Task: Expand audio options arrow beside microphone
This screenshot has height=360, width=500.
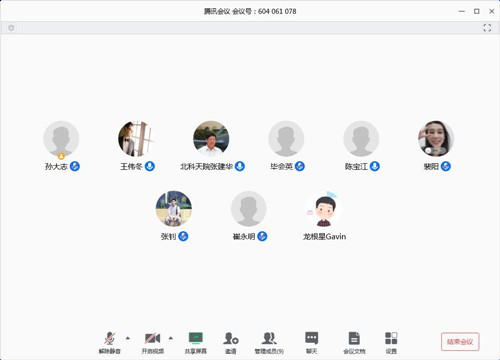Action: point(128,338)
